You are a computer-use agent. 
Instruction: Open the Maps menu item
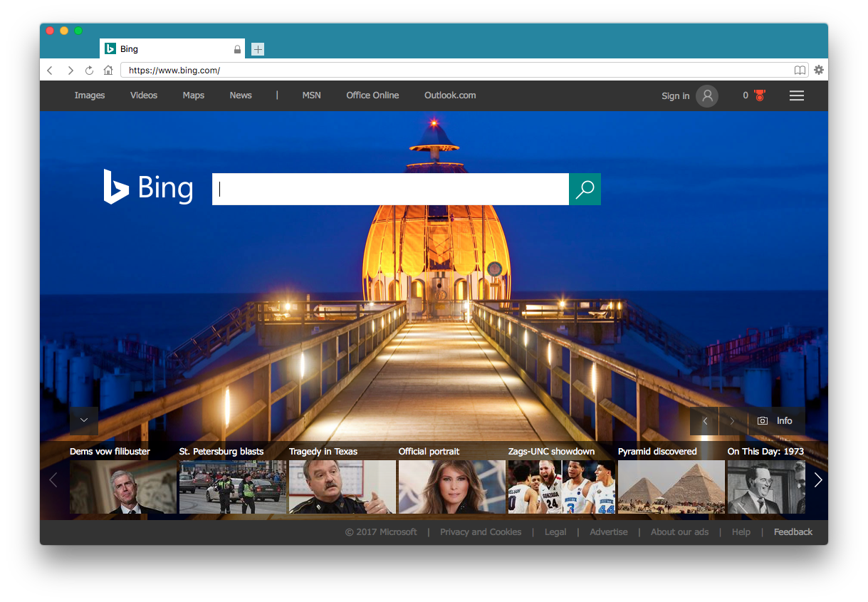pos(194,95)
